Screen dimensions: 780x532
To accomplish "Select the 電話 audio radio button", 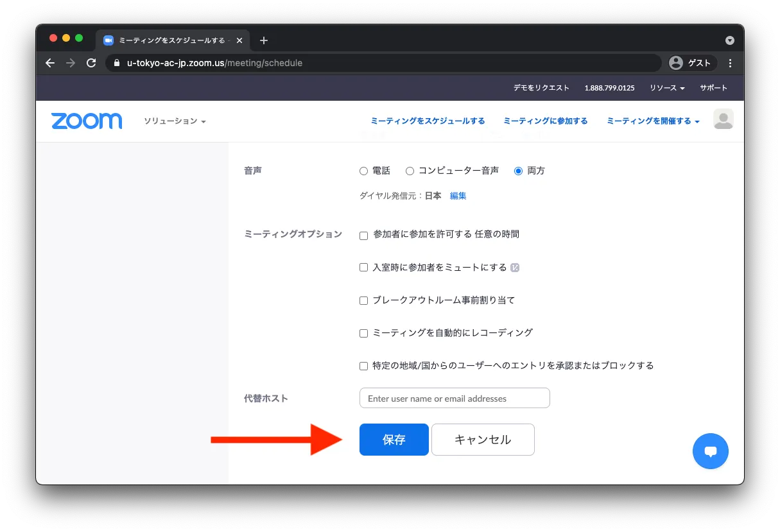I will click(363, 171).
